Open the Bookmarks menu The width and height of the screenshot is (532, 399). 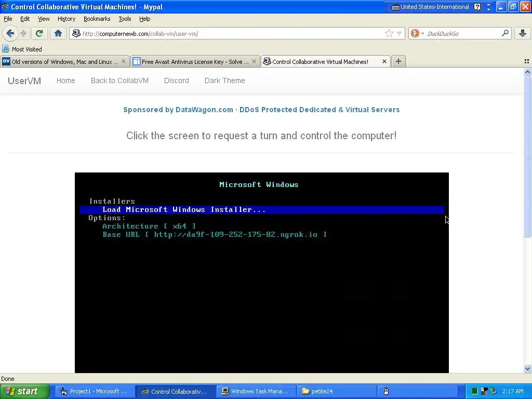click(97, 19)
